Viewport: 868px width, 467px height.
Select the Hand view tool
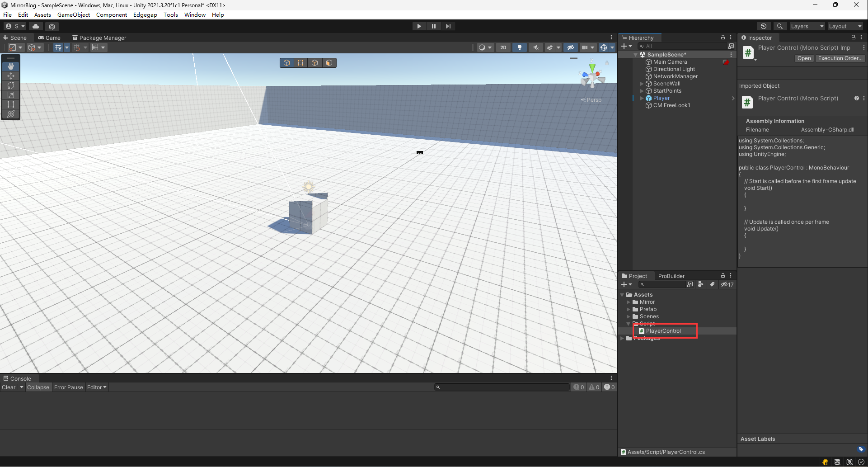click(x=11, y=66)
